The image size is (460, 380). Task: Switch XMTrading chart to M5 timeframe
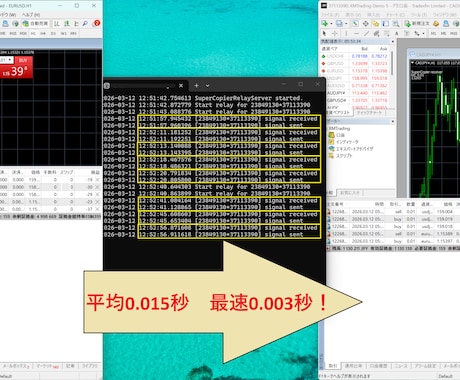443,33
